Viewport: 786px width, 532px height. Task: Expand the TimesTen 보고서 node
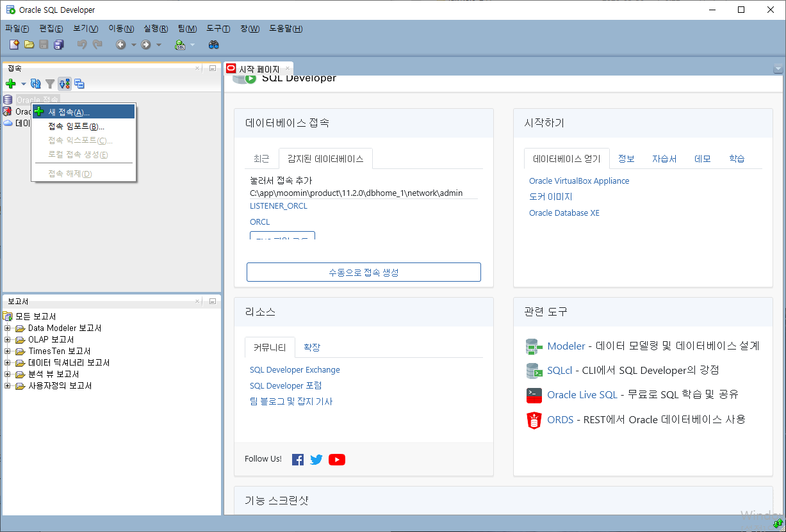pyautogui.click(x=8, y=351)
